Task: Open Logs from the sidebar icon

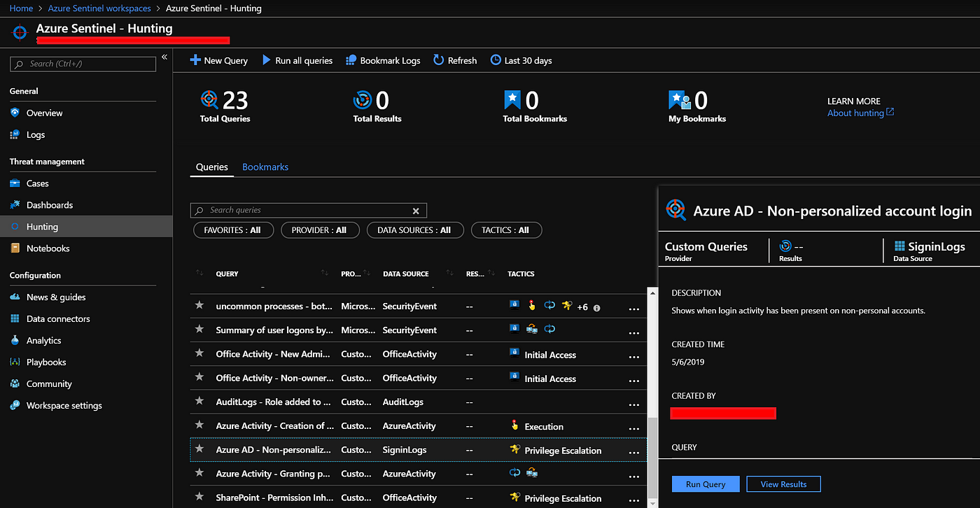Action: [x=15, y=134]
